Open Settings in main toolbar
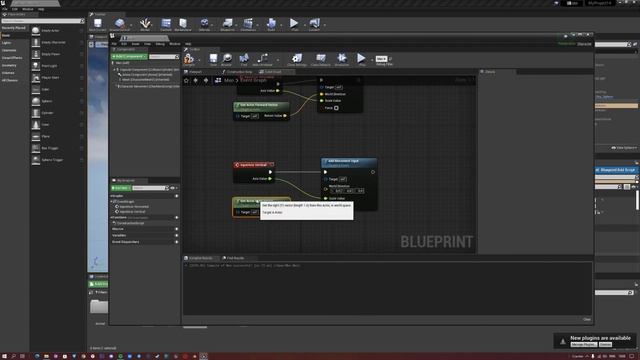 pos(204,24)
